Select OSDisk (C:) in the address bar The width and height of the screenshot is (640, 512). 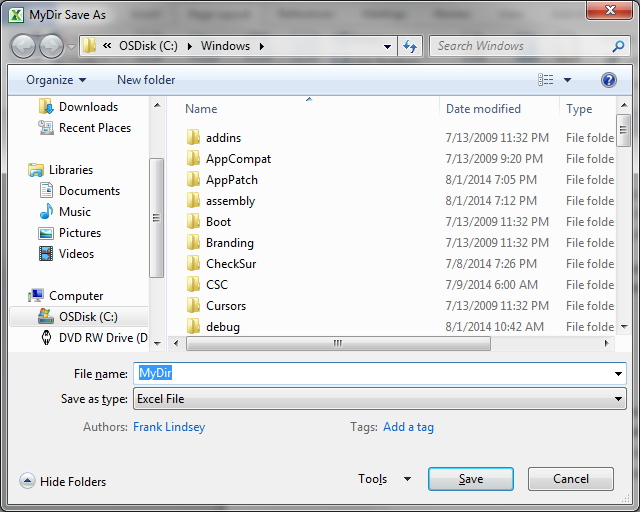tap(148, 46)
